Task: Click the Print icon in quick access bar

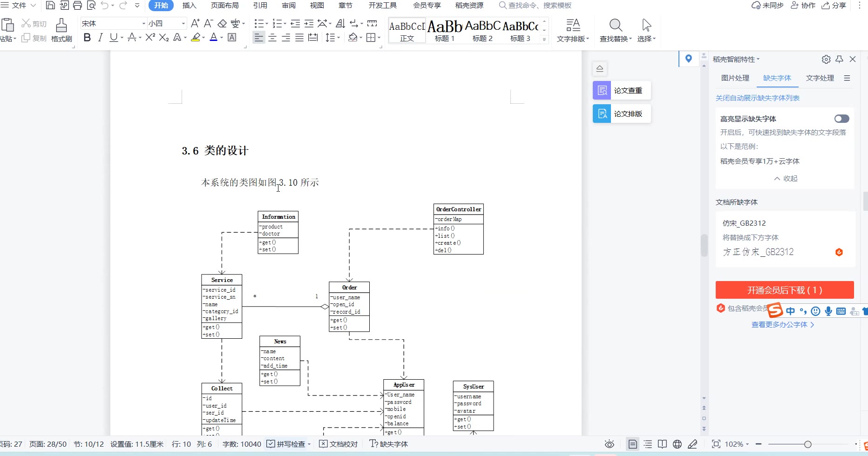Action: [77, 6]
